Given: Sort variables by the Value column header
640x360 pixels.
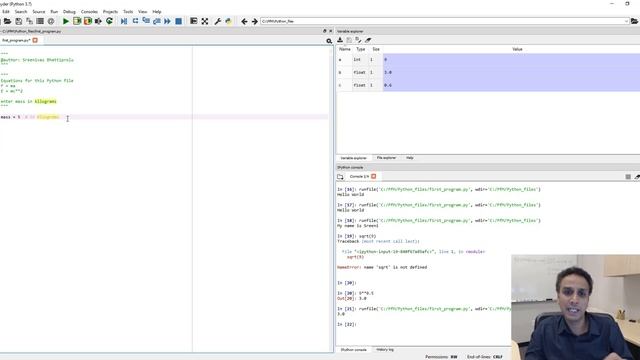Looking at the screenshot, I should pos(517,49).
